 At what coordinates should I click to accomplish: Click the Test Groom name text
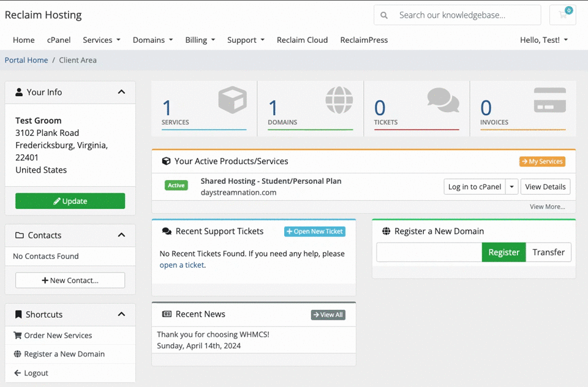click(38, 121)
